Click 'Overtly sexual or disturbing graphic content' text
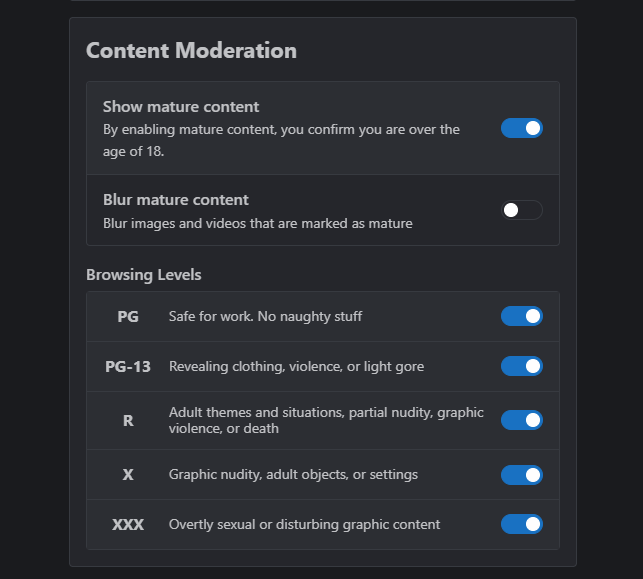This screenshot has height=579, width=643. (304, 524)
